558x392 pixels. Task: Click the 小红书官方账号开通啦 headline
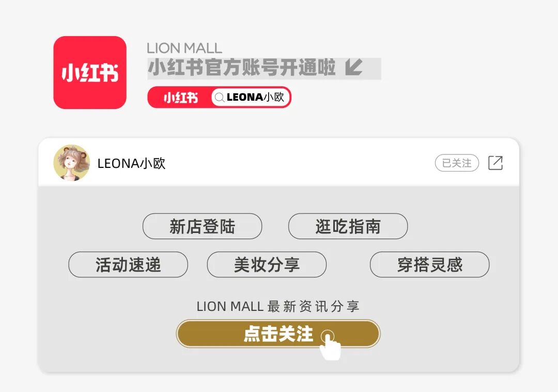[242, 68]
